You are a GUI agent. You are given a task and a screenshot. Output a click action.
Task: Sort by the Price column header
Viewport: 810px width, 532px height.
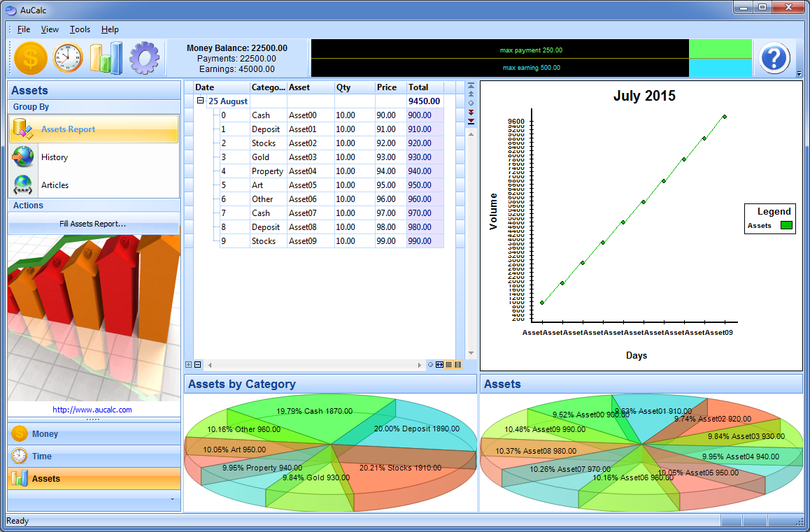pyautogui.click(x=390, y=87)
